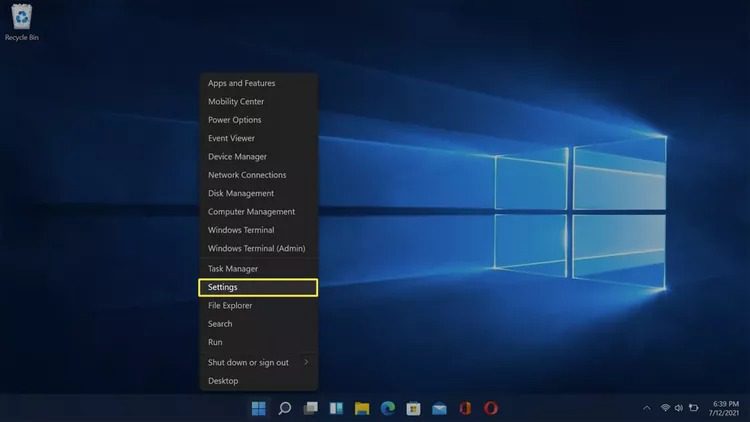This screenshot has width=750, height=422.
Task: Open Event Viewer from the menu
Action: (259, 138)
